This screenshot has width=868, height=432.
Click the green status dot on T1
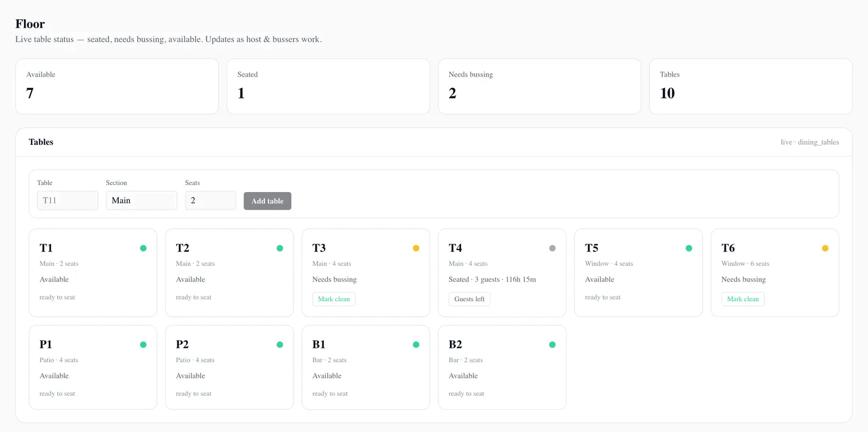[143, 248]
